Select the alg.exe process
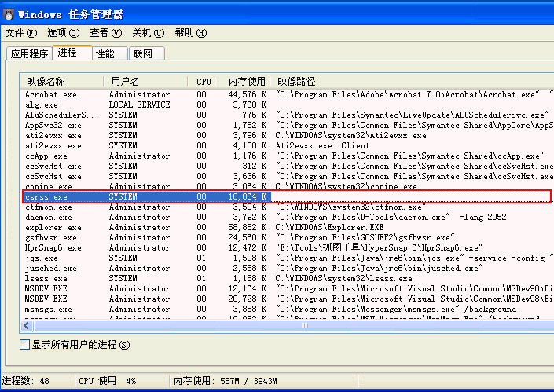Screen dimensions: 554x392 click(288, 105)
